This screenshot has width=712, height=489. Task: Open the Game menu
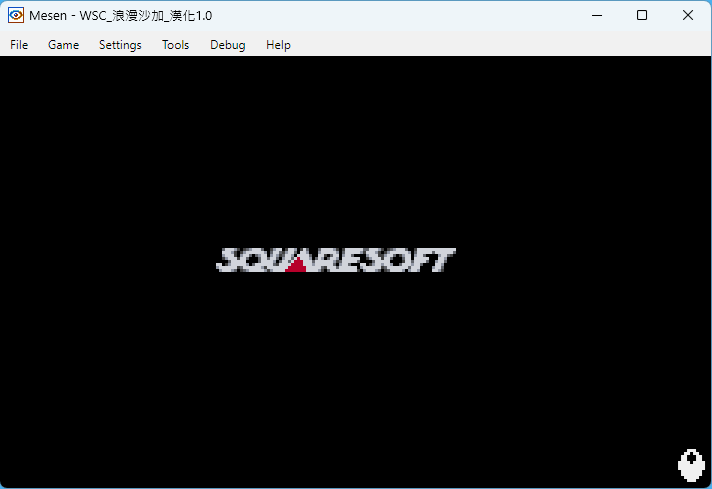64,45
